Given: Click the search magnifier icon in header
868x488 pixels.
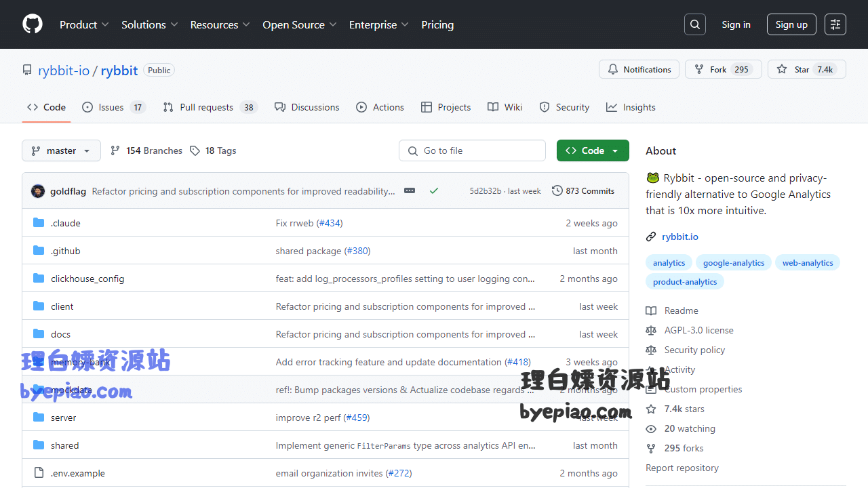Looking at the screenshot, I should click(695, 24).
